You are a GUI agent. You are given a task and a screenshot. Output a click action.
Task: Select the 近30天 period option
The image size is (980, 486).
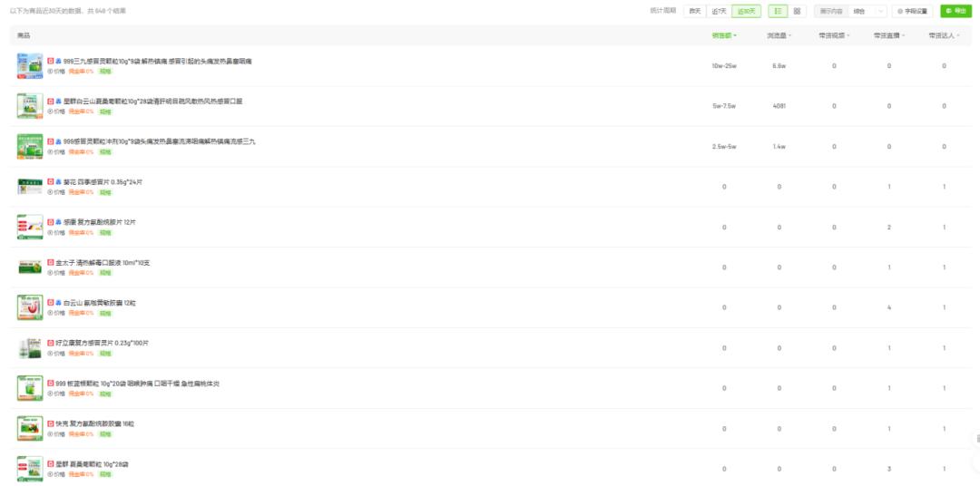[x=746, y=11]
